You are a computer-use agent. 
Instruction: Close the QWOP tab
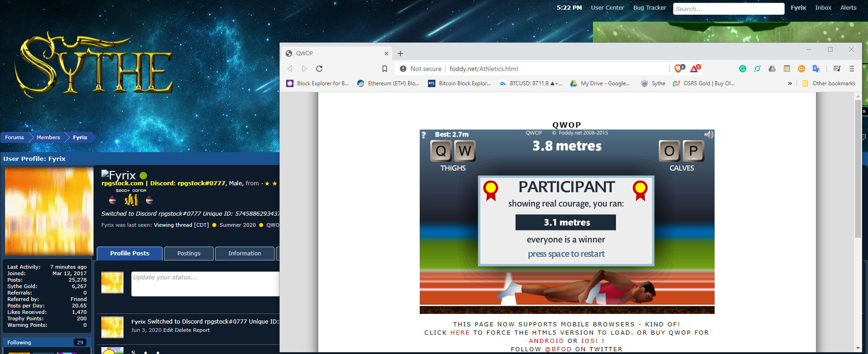tap(387, 53)
